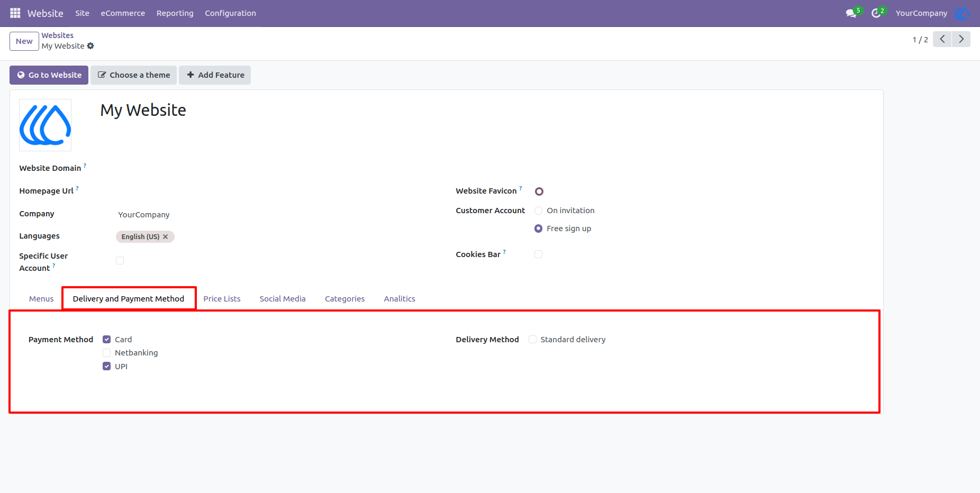Show help tooltip for Specific User Account

point(53,266)
